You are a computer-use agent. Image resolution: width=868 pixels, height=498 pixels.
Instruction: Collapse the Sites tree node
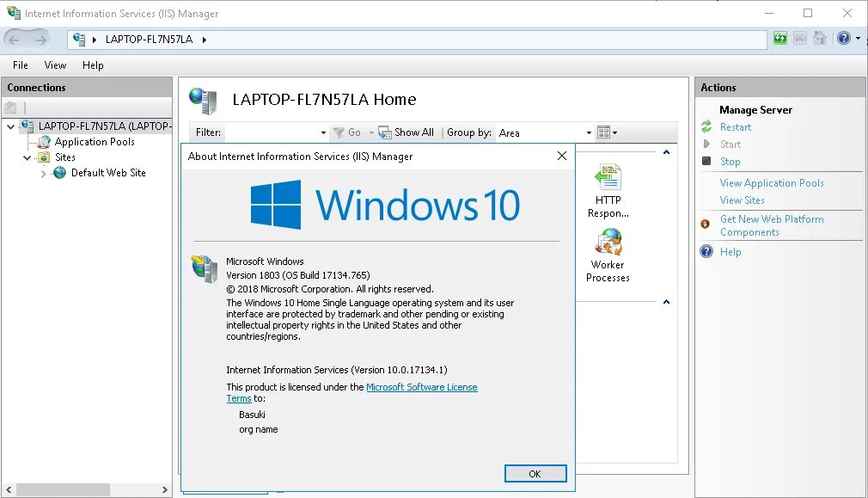(x=27, y=158)
